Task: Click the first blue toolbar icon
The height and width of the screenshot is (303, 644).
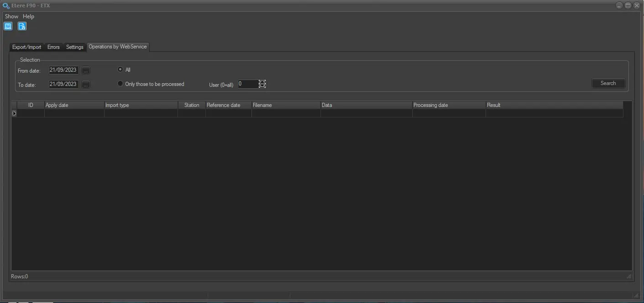Action: click(8, 26)
